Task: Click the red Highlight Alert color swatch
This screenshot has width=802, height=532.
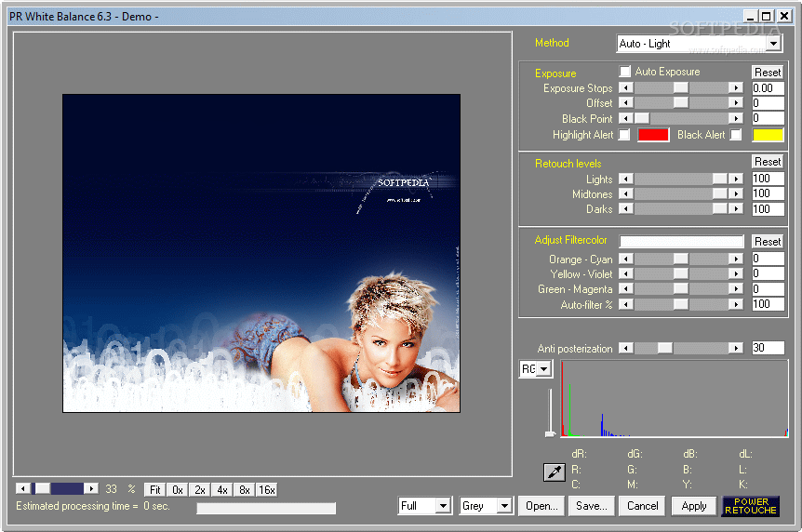Action: coord(653,135)
